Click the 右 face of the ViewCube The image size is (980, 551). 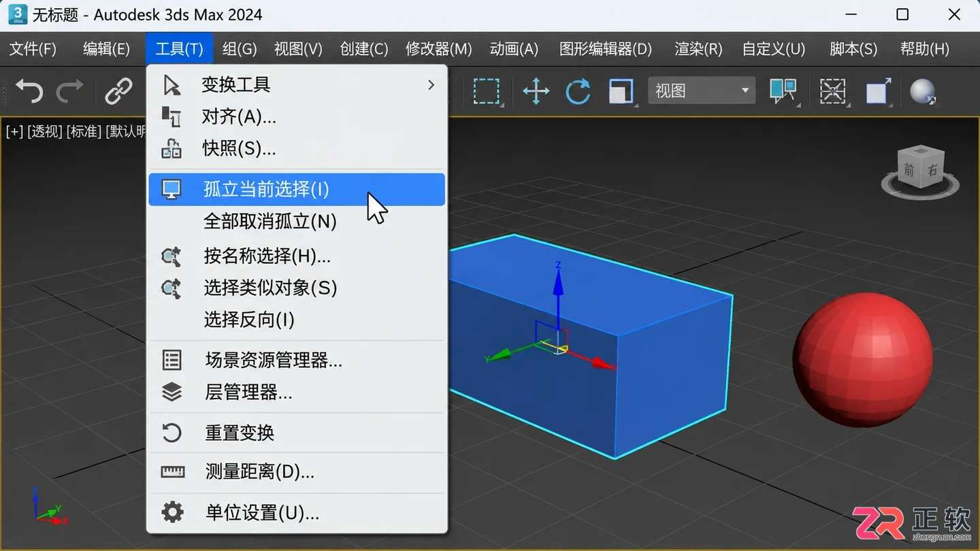tap(932, 171)
